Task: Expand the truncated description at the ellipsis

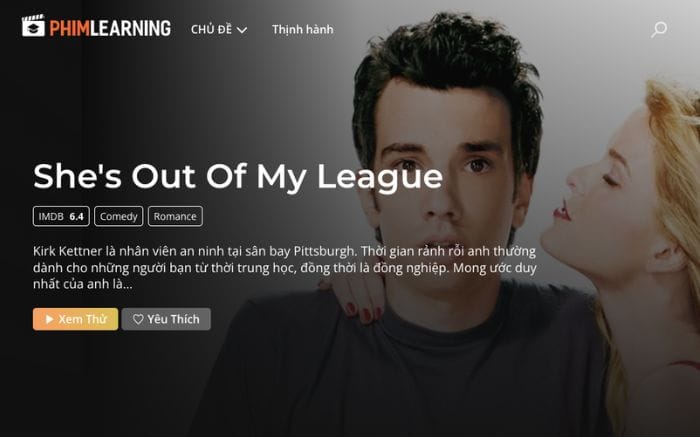Action: [127, 284]
